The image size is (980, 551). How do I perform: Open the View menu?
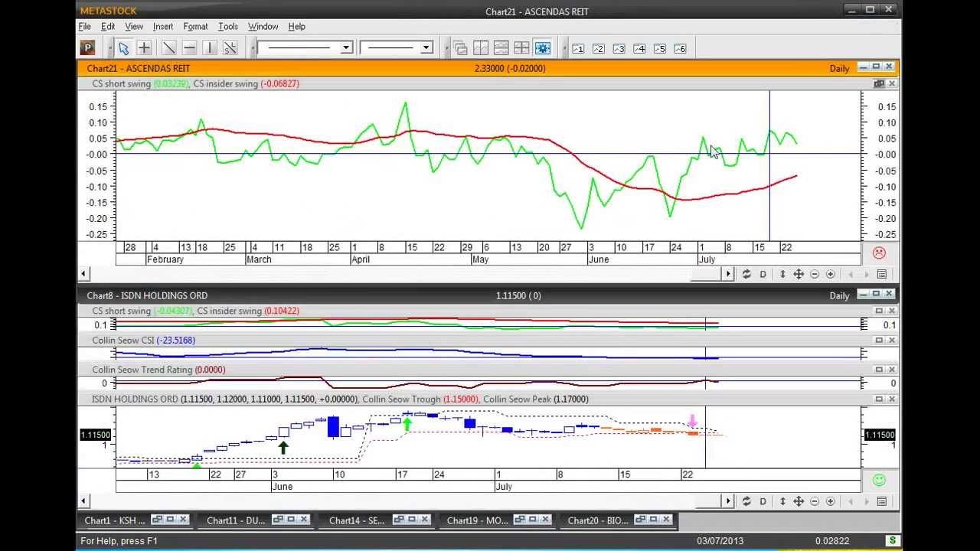click(134, 27)
